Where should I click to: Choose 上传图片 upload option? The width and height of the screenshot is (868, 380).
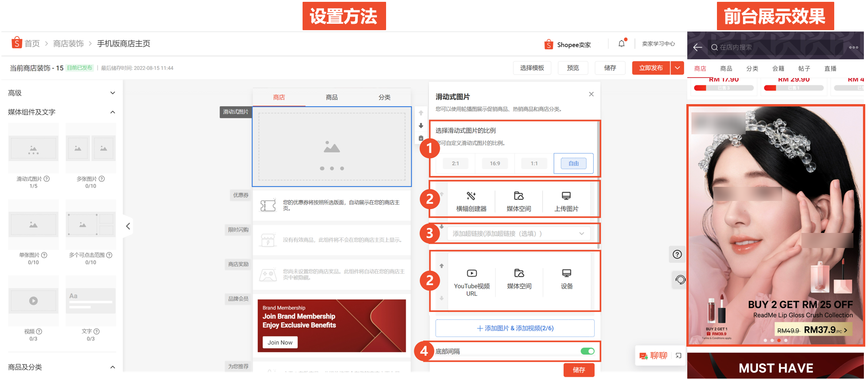pyautogui.click(x=566, y=201)
